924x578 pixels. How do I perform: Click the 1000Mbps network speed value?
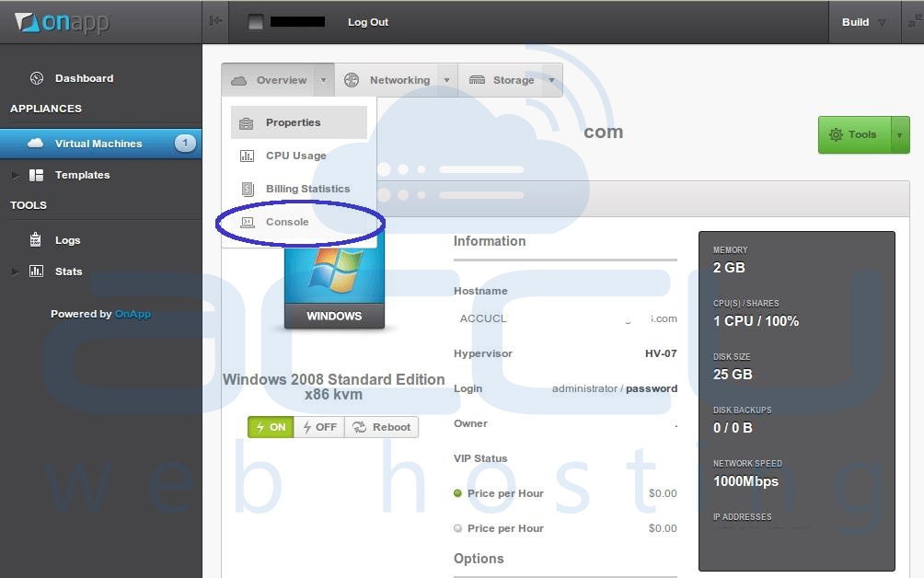coord(746,481)
